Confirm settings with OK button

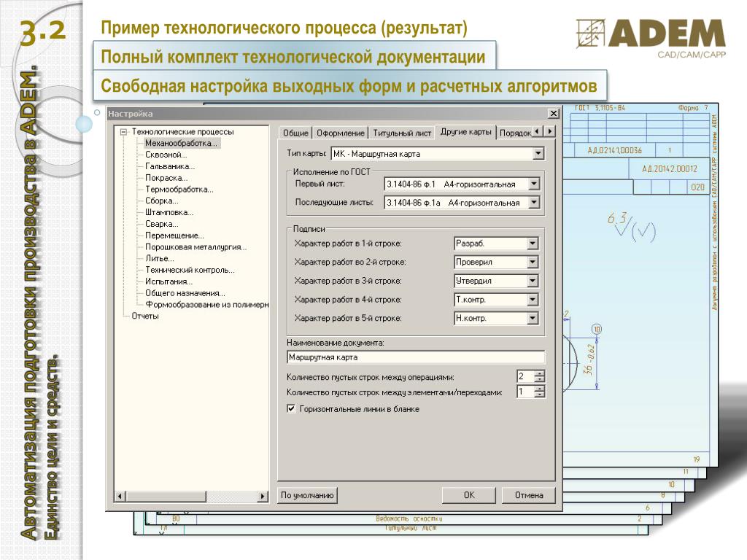click(469, 495)
